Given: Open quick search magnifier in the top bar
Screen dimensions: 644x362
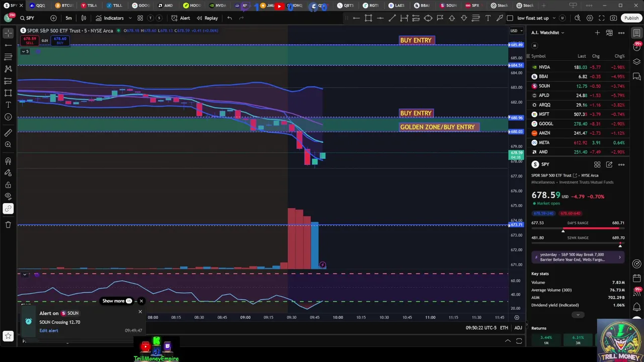Looking at the screenshot, I should point(578,18).
